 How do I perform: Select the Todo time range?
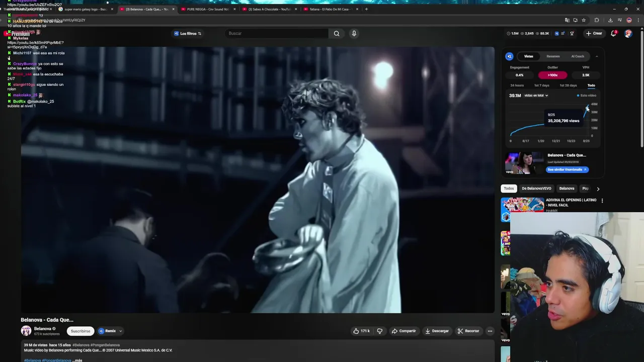[x=591, y=85]
